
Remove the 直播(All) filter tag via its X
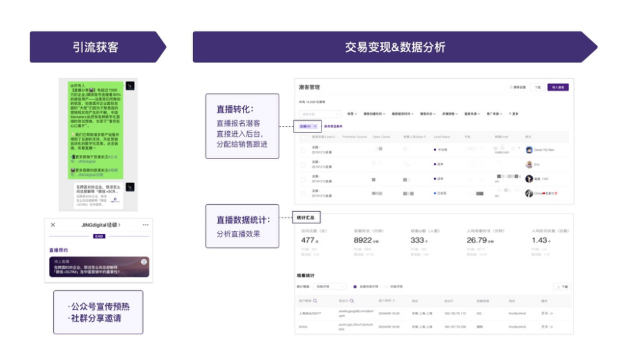point(315,124)
